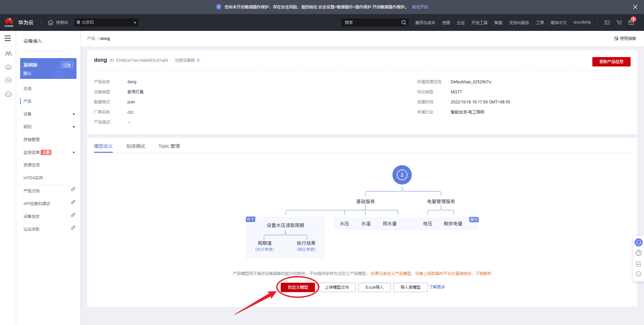
Task: Open the feedback note icon on right edge
Action: (x=639, y=264)
